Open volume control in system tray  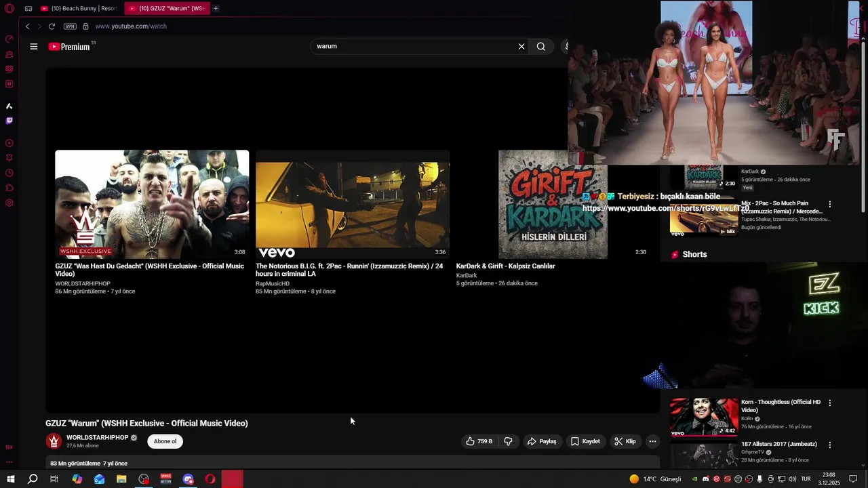pos(793,479)
